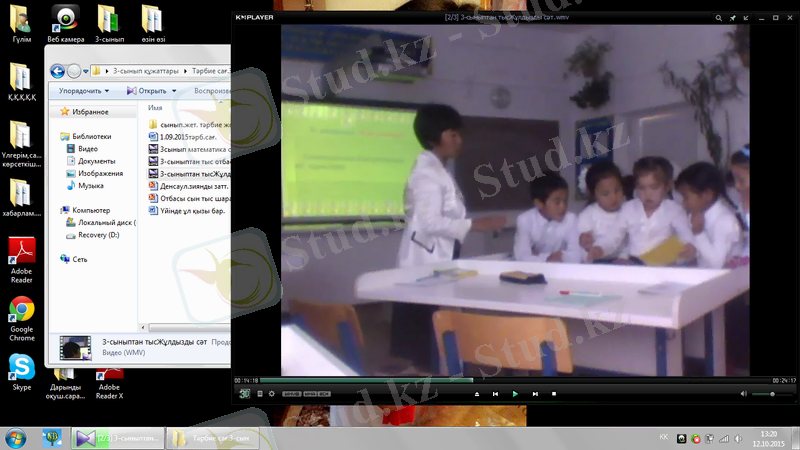Select Видео under Библиотеки
Viewport: 800px width, 450px height.
point(88,148)
